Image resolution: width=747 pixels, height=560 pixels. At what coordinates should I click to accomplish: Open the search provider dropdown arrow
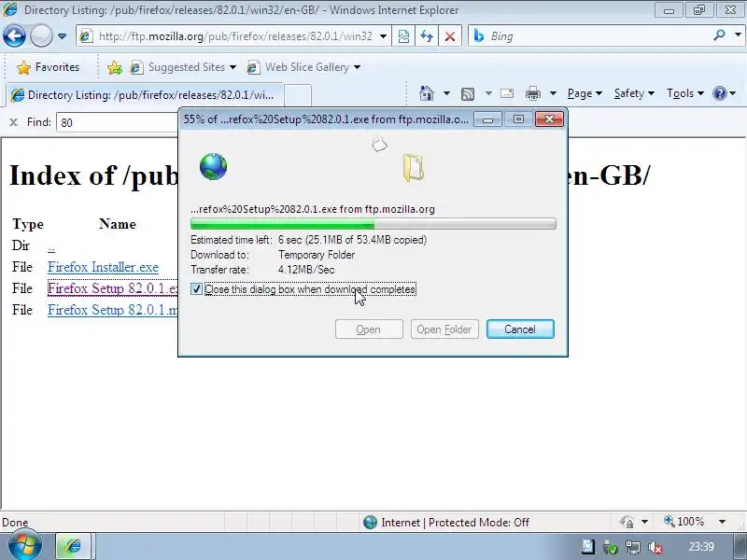point(738,35)
